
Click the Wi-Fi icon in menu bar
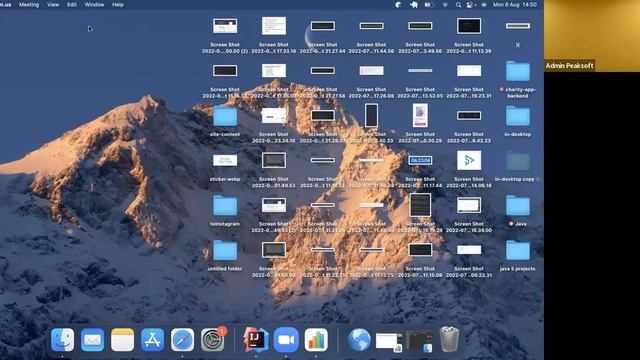[x=445, y=4]
